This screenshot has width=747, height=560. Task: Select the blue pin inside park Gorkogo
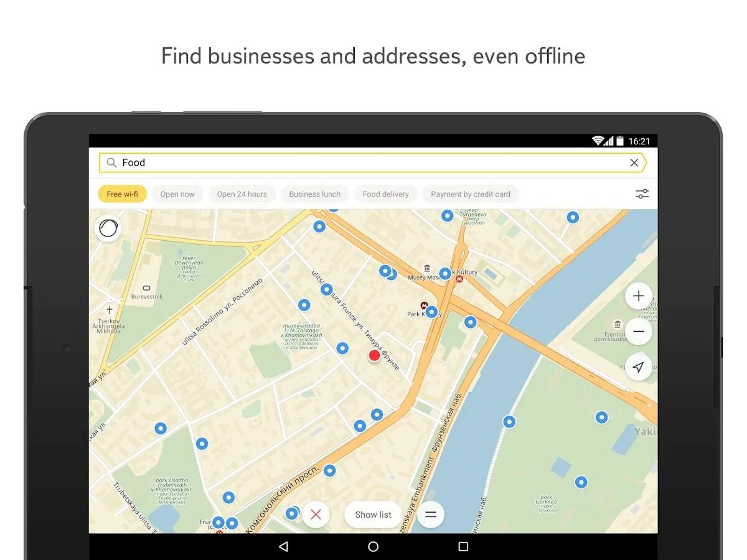coord(581,482)
